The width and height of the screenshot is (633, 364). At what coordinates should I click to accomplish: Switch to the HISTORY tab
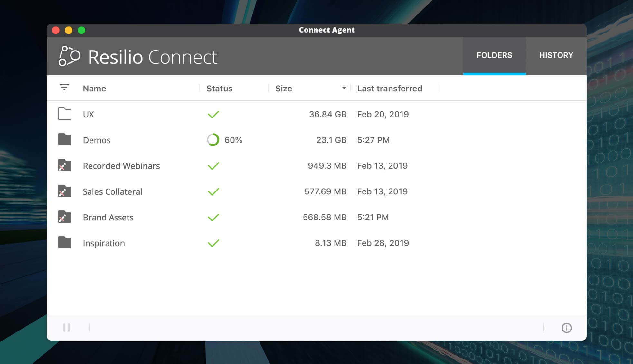556,55
